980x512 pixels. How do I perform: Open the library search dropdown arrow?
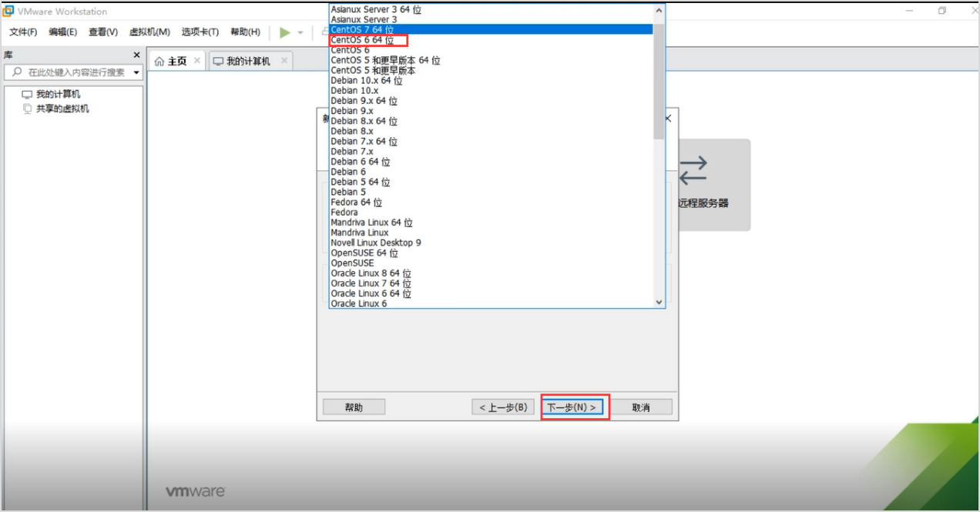pos(136,72)
